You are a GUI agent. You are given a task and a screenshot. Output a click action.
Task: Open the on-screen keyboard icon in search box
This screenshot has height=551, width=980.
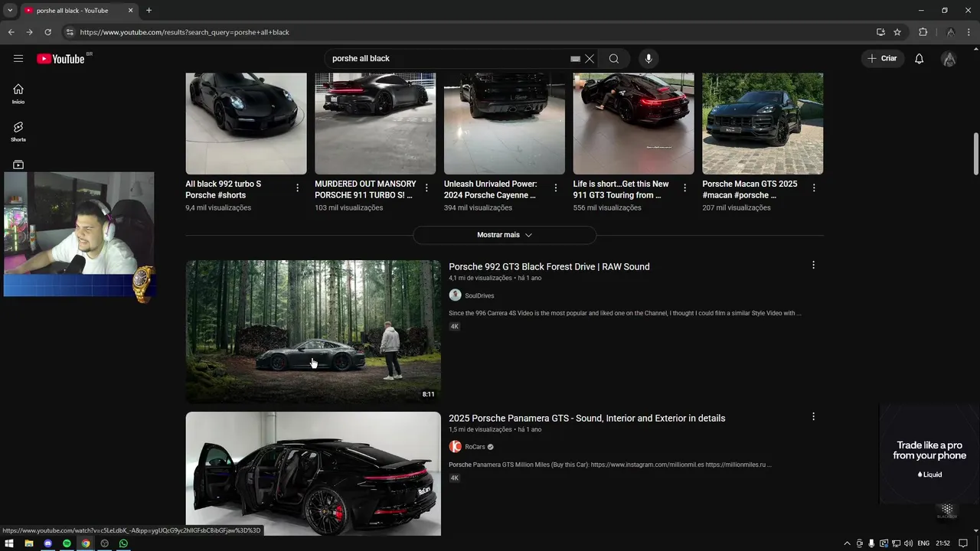[575, 58]
